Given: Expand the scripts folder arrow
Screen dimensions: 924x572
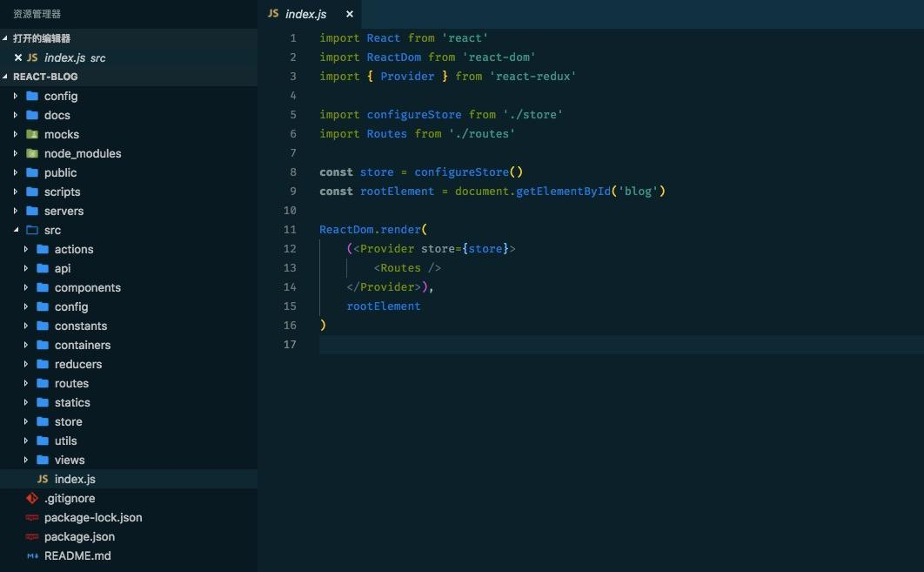Looking at the screenshot, I should tap(16, 192).
